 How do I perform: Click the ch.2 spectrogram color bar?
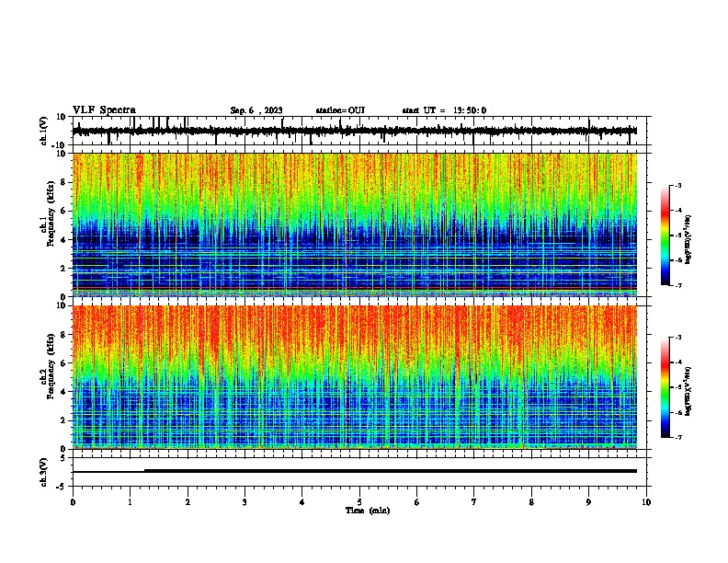(665, 387)
